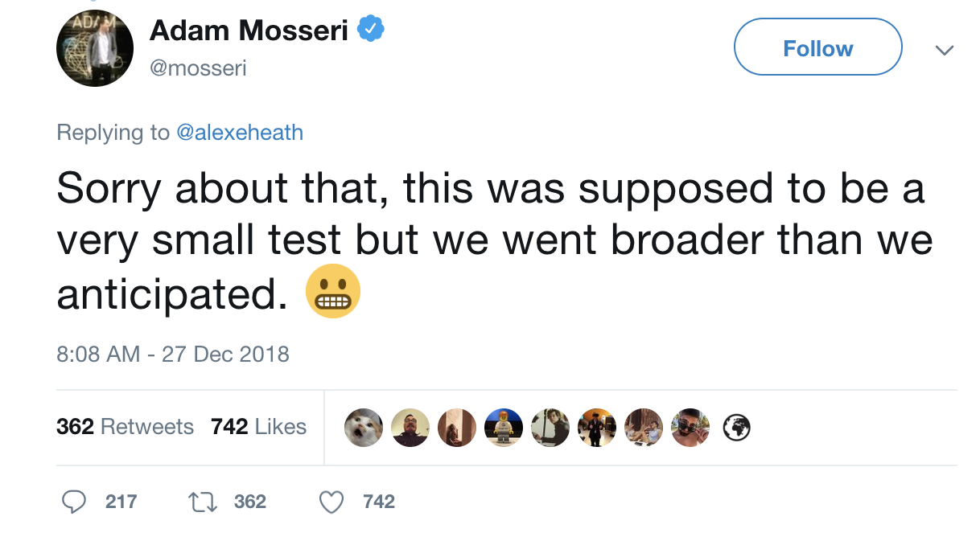Screen dimensions: 980x537
Task: Open the @alexeheath profile link
Action: coord(239,132)
